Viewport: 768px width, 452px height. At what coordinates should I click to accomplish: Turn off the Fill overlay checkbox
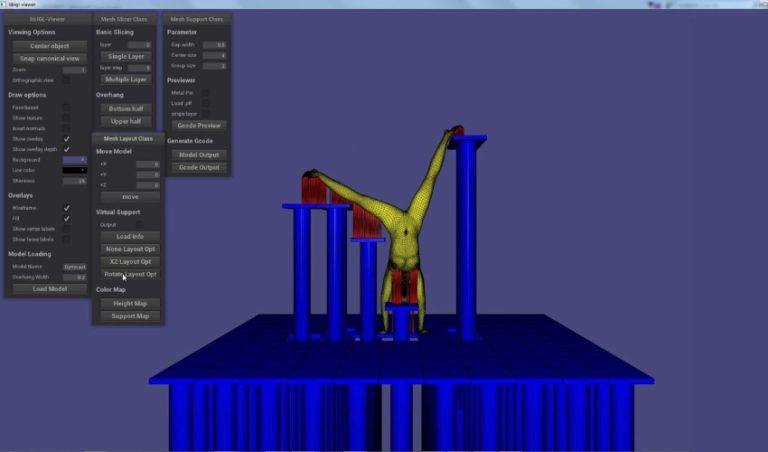coord(66,218)
